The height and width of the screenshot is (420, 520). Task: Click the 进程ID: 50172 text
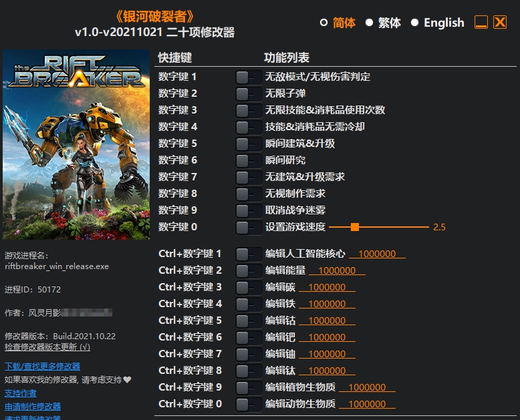[33, 290]
